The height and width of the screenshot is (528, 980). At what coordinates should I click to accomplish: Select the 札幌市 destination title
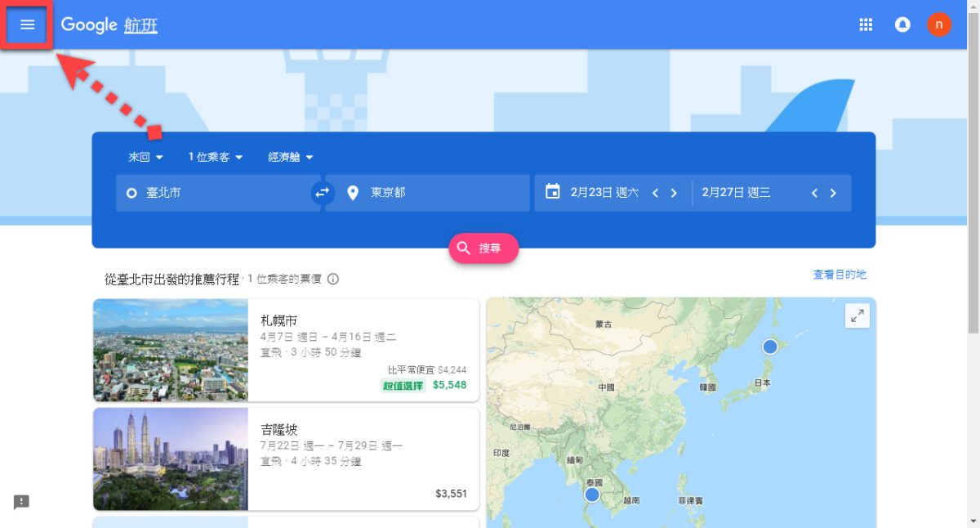(279, 320)
